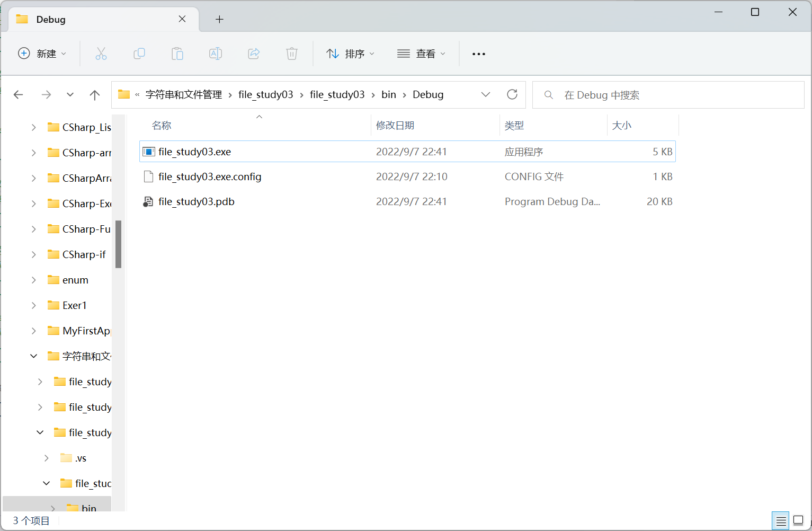Click the file_study03.exe application icon
812x531 pixels.
149,152
